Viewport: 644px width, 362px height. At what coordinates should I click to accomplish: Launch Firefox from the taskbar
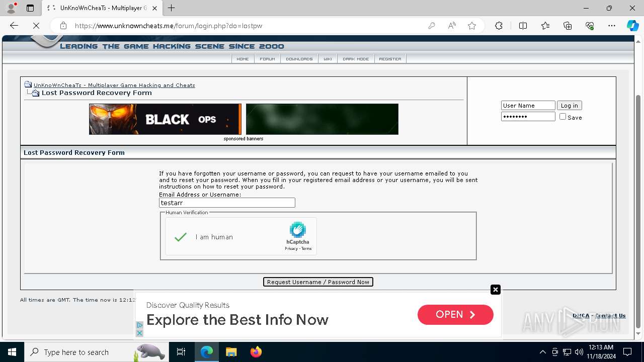coord(256,352)
